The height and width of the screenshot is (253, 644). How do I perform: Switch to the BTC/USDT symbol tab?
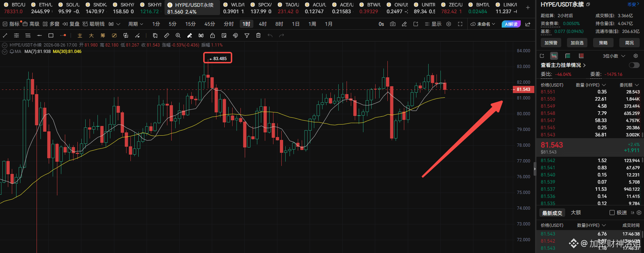click(15, 8)
